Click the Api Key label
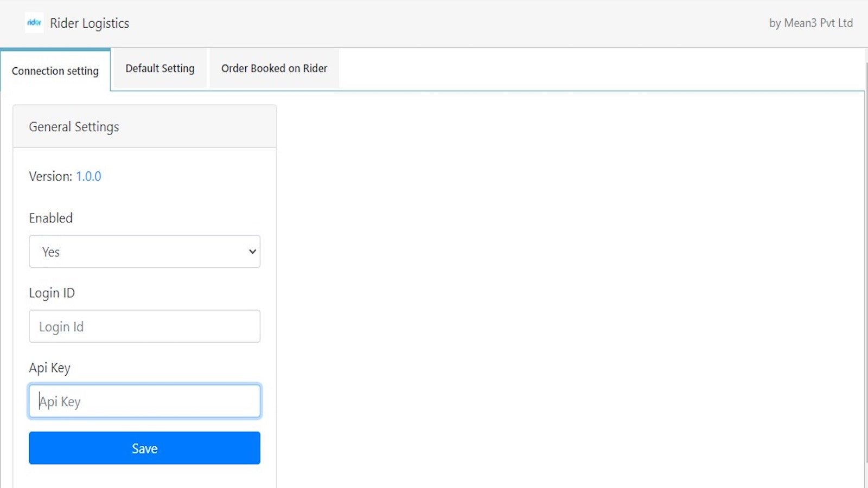868x488 pixels. [x=49, y=367]
